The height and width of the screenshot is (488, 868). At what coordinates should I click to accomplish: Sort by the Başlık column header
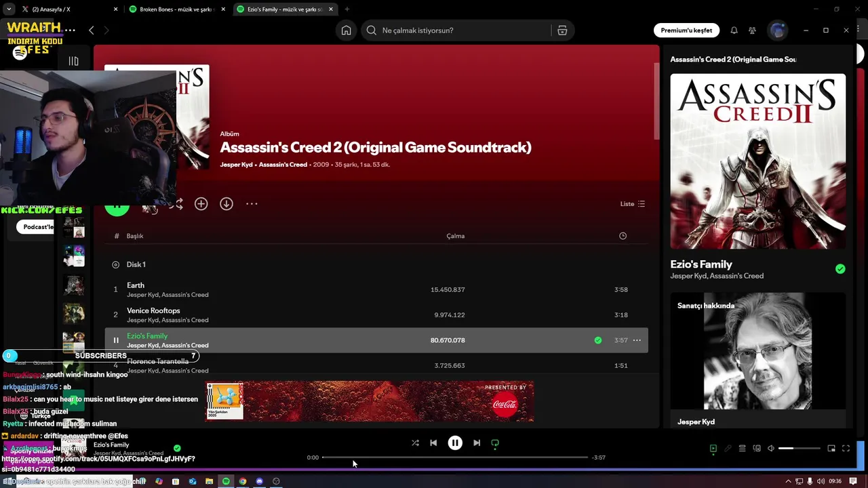click(x=135, y=236)
